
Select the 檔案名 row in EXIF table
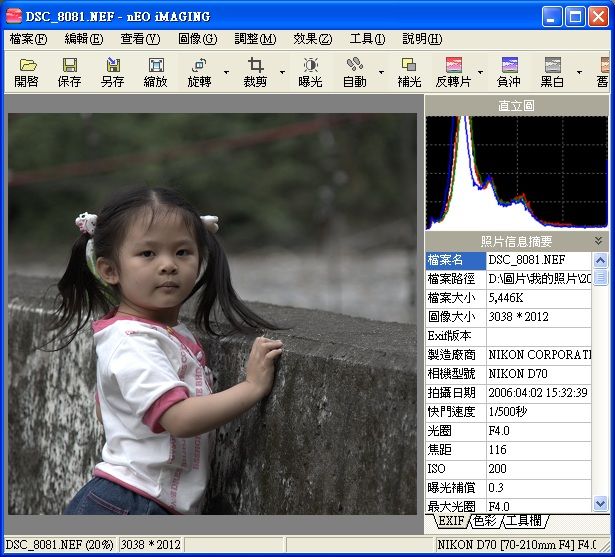tap(455, 260)
